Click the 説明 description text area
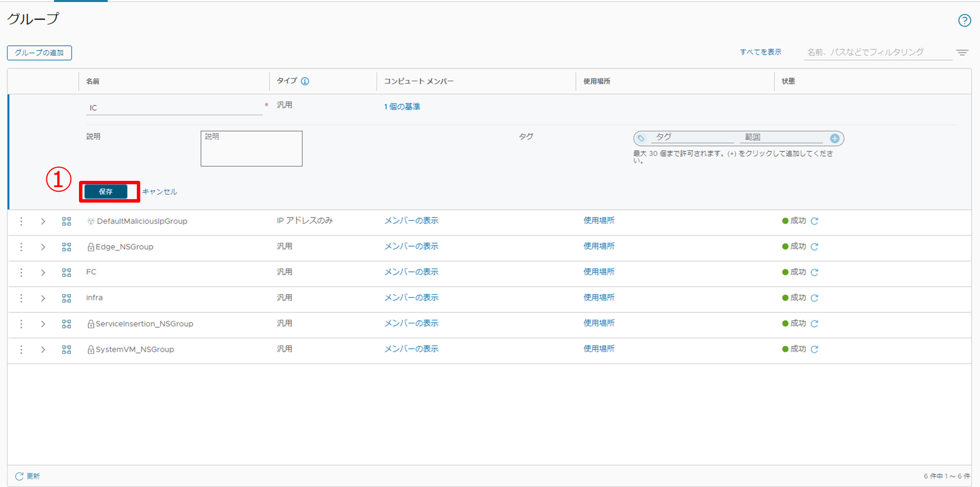Viewport: 980px width, 487px height. tap(251, 149)
